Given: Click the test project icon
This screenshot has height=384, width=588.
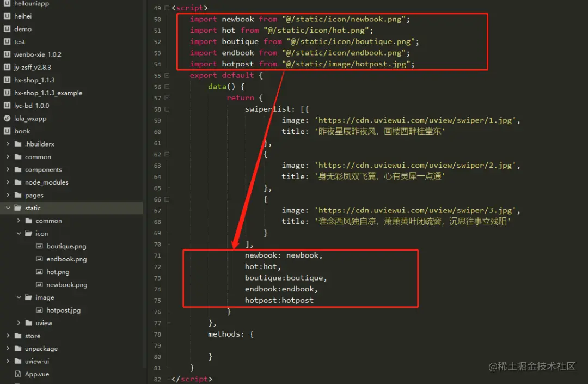Looking at the screenshot, I should 7,41.
